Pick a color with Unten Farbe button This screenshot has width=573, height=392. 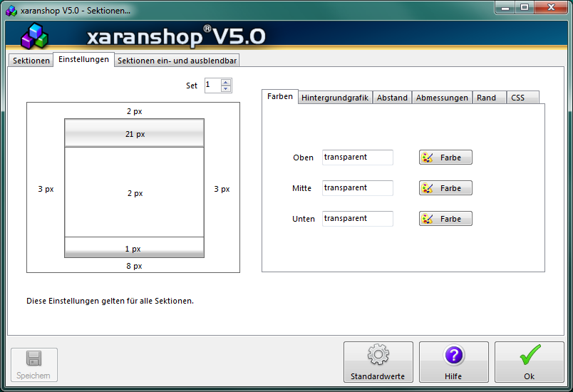click(445, 219)
